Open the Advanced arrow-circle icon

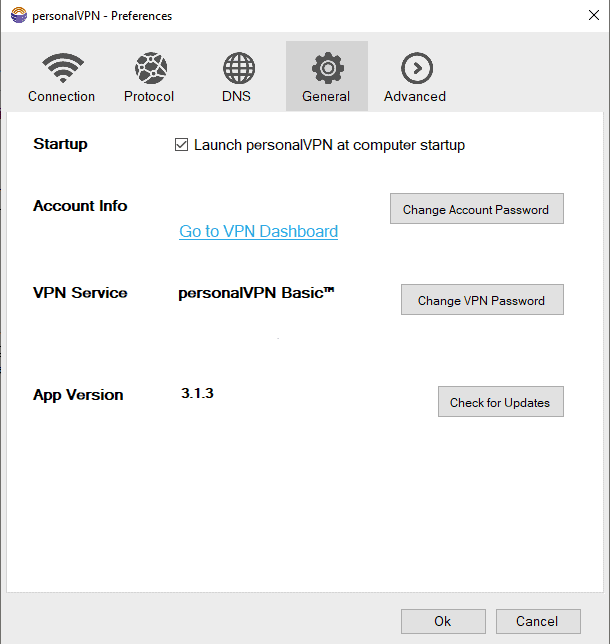coord(417,68)
